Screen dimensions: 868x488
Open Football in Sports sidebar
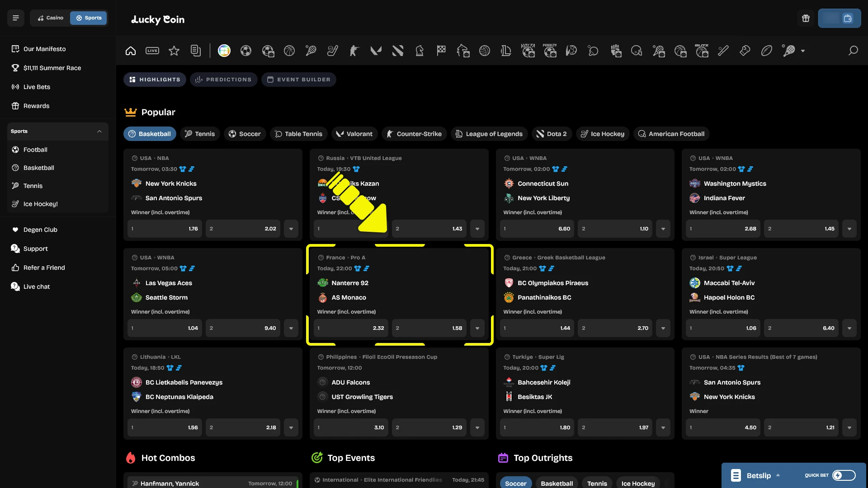tap(35, 150)
